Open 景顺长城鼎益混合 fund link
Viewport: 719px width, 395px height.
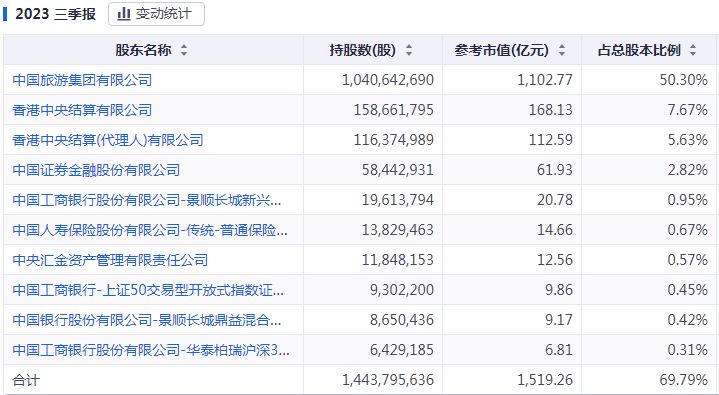tap(147, 320)
